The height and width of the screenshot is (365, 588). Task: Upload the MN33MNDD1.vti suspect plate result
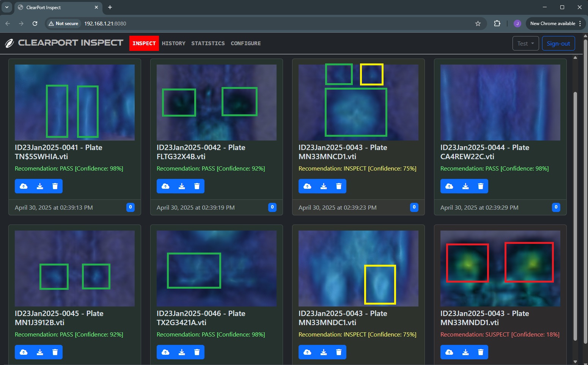pyautogui.click(x=449, y=352)
